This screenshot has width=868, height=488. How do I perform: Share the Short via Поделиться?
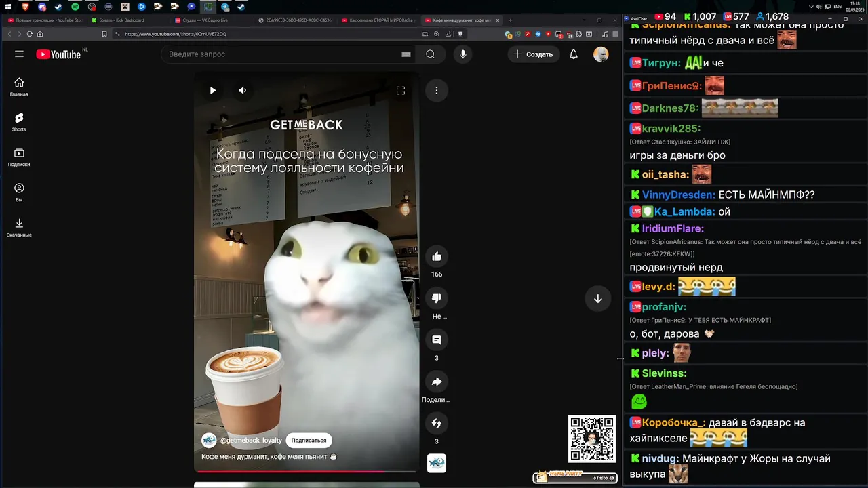(x=437, y=382)
